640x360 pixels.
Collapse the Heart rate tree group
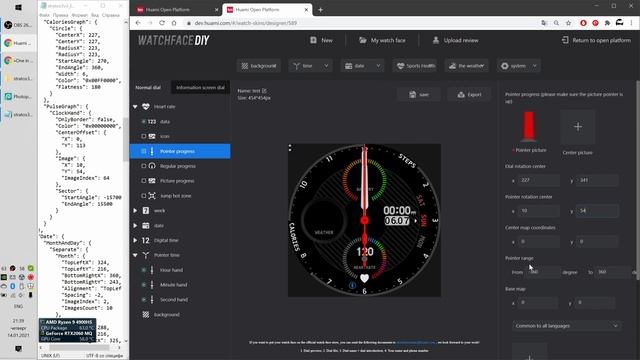pos(135,107)
